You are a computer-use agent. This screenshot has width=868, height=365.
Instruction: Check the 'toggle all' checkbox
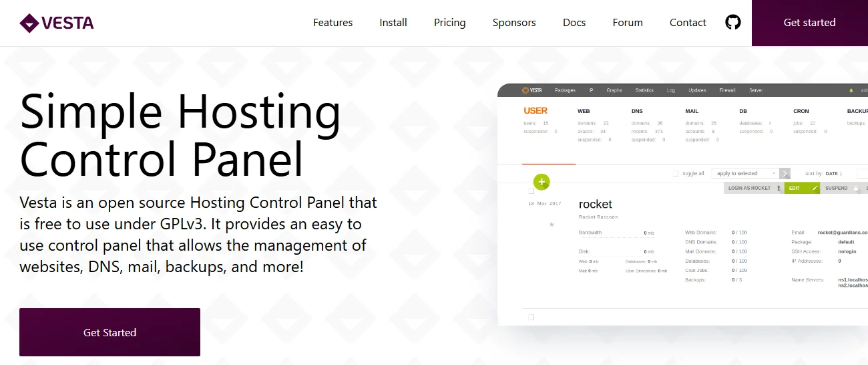click(x=676, y=173)
